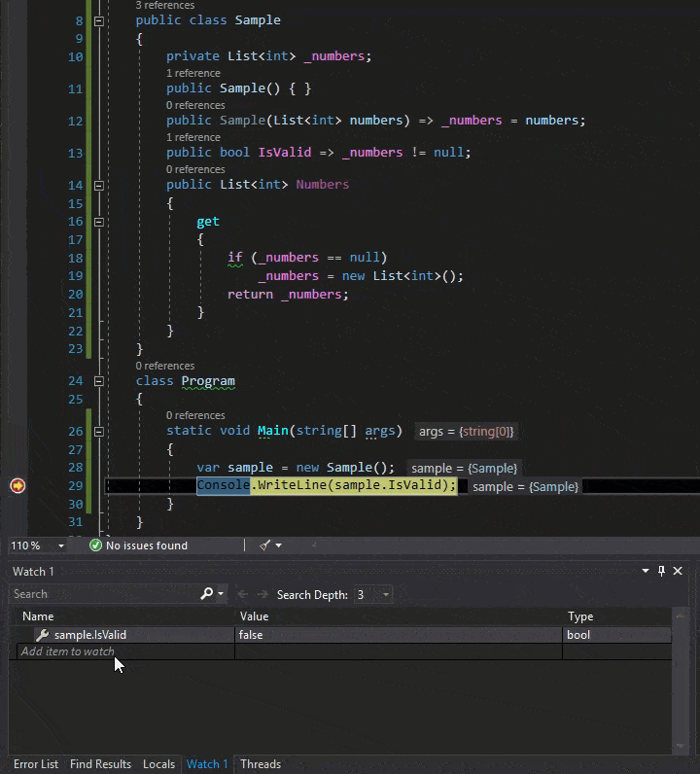This screenshot has width=700, height=774.
Task: Switch to the Find Results tab
Action: point(101,764)
